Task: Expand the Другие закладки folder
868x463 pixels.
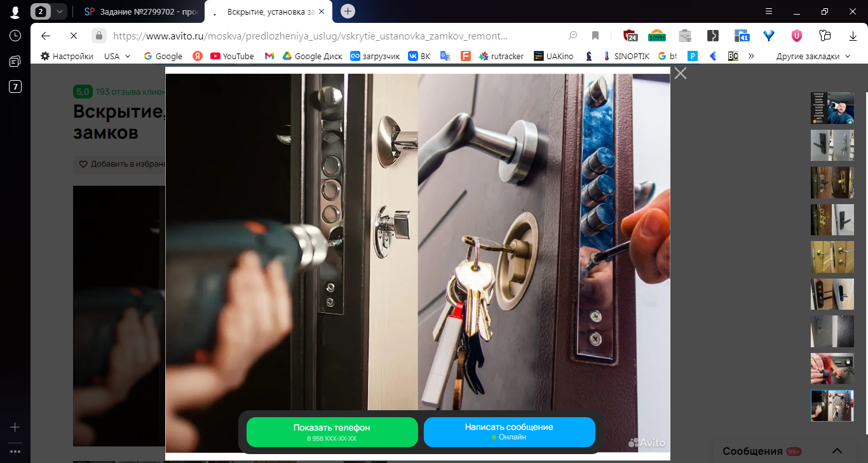Action: pyautogui.click(x=813, y=56)
